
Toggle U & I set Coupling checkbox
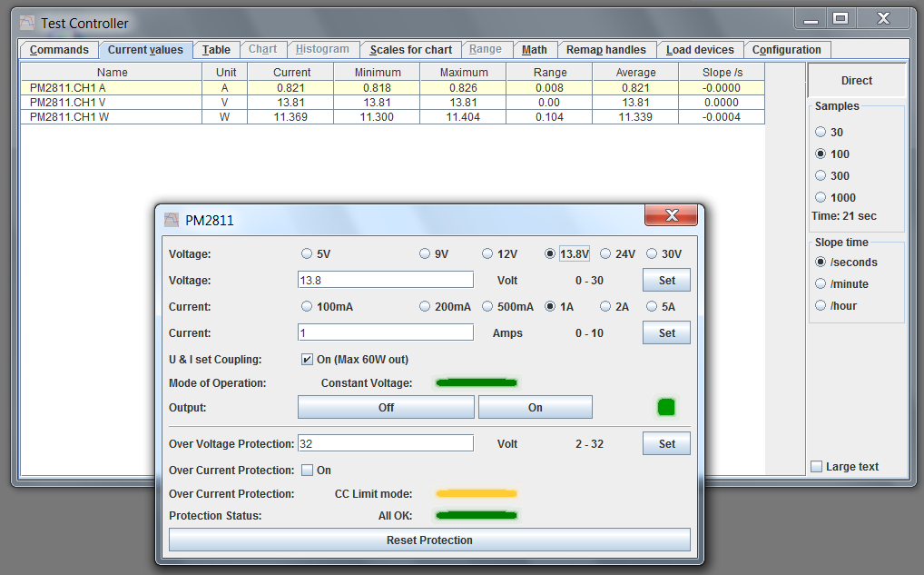[307, 360]
